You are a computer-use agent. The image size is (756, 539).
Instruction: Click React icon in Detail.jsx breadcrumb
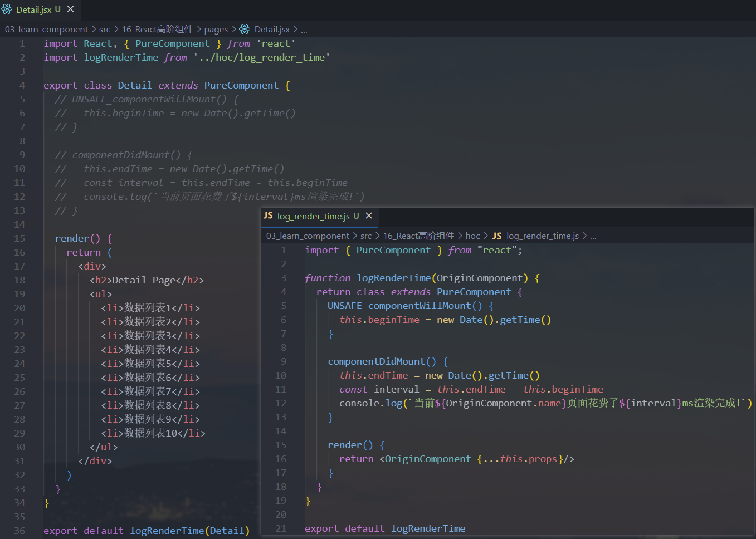[x=245, y=29]
